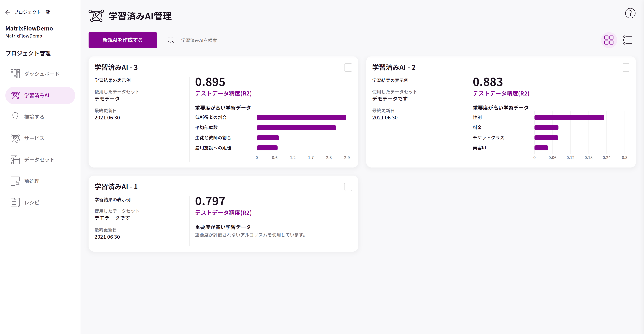The image size is (644, 334).
Task: Check the 学習済みAI - 2 card checkbox
Action: point(626,67)
